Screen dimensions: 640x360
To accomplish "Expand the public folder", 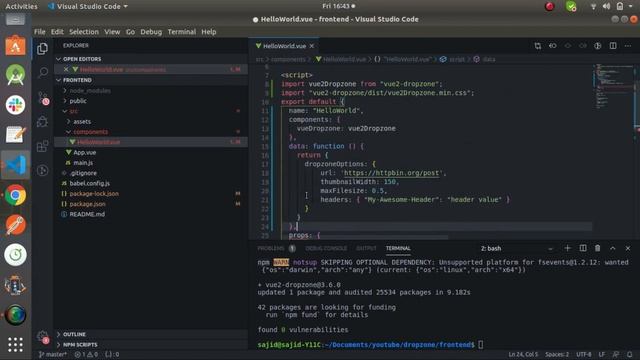I will 151,101.
